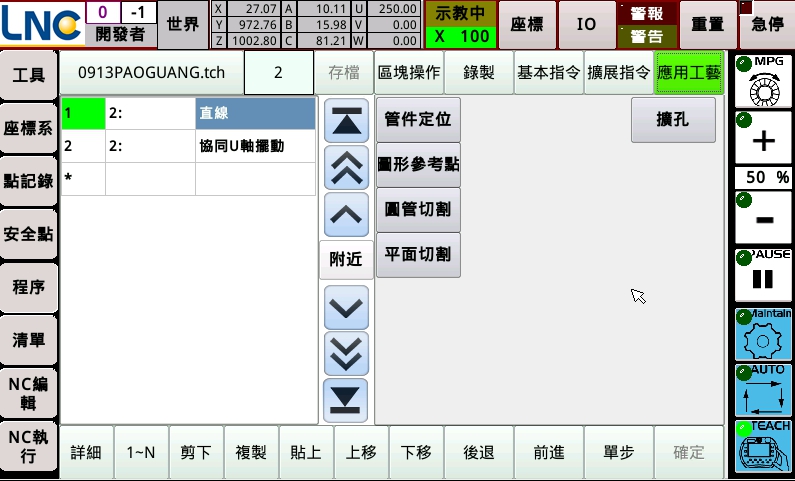Image resolution: width=795 pixels, height=481 pixels.
Task: Click the LNC logo
Action: pos(42,23)
